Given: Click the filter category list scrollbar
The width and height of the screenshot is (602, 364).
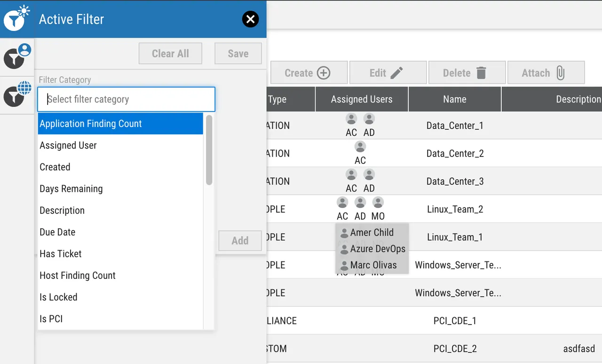Looking at the screenshot, I should pyautogui.click(x=209, y=150).
